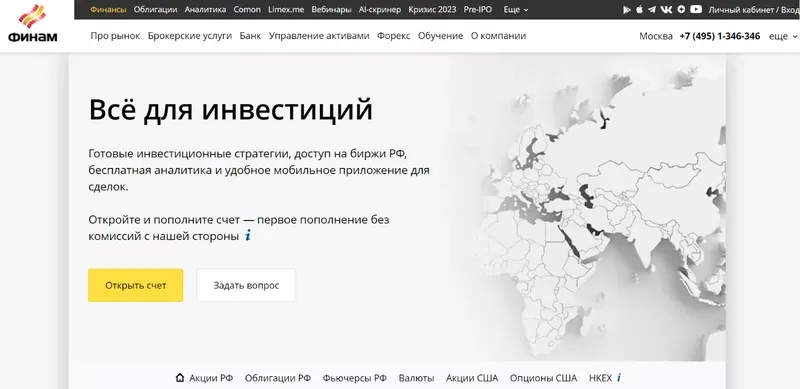Image resolution: width=800 pixels, height=389 pixels.
Task: Open the YouTube channel icon
Action: (x=696, y=9)
